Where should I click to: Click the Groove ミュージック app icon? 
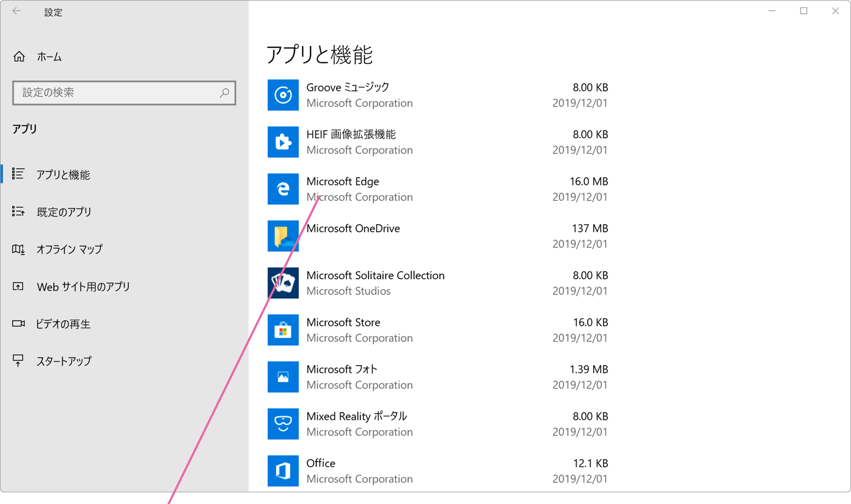pos(283,95)
